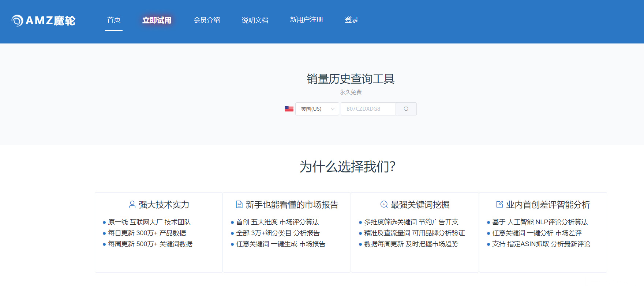Select the 强大技术实力 card heading
The image size is (644, 293).
(x=164, y=205)
